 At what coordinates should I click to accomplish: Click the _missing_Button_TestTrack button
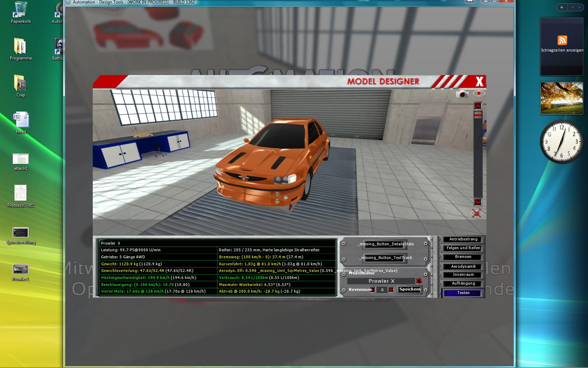coord(385,258)
